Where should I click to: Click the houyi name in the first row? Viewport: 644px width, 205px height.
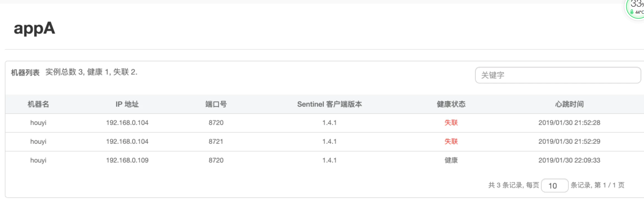coord(38,123)
